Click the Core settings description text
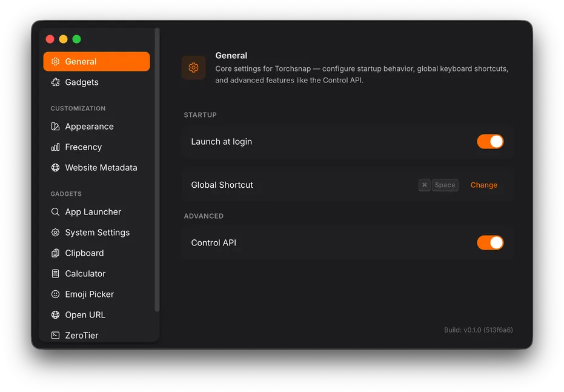 coord(362,75)
